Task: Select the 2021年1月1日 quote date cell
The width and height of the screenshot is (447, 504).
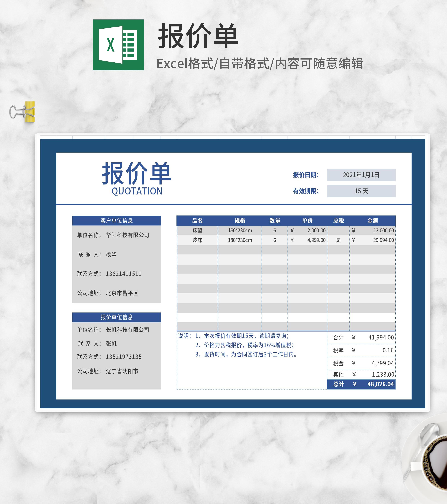Action: click(361, 175)
